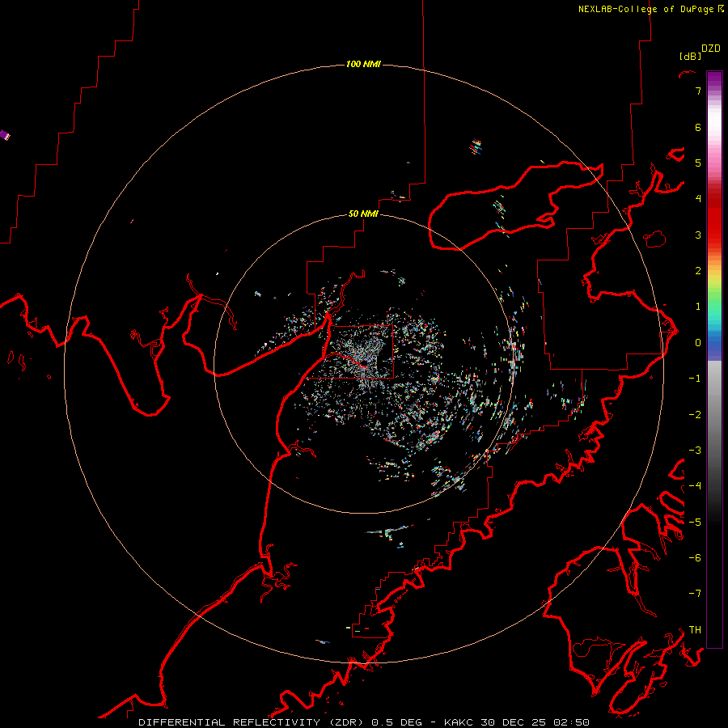Click the 3 value on the color scale
728x728 pixels.
click(x=698, y=235)
